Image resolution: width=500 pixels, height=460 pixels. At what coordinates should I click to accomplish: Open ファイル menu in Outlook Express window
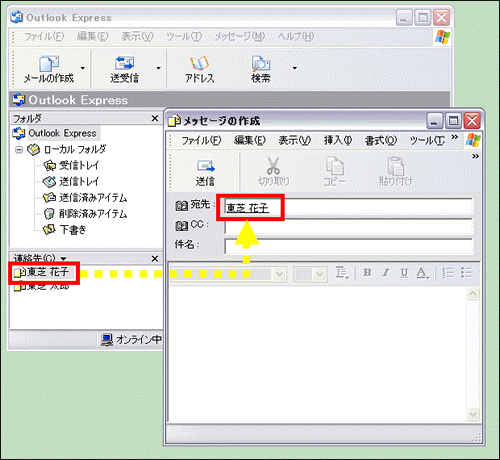pyautogui.click(x=44, y=36)
